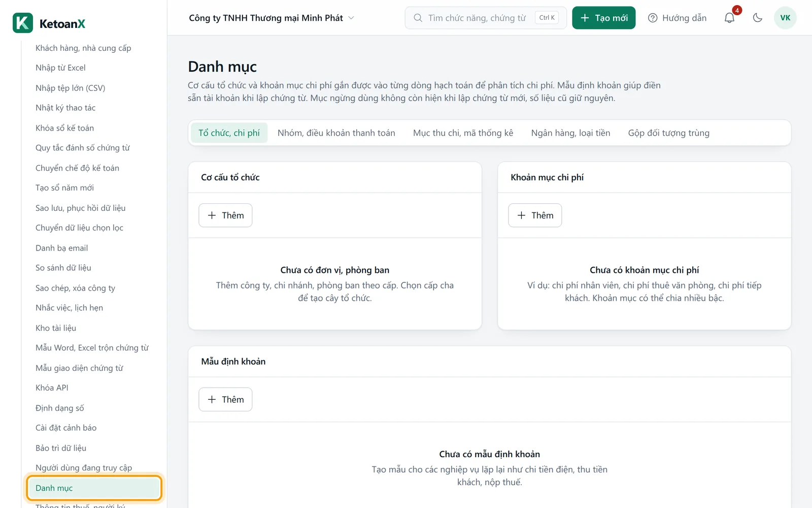Open the VK user avatar menu

785,18
